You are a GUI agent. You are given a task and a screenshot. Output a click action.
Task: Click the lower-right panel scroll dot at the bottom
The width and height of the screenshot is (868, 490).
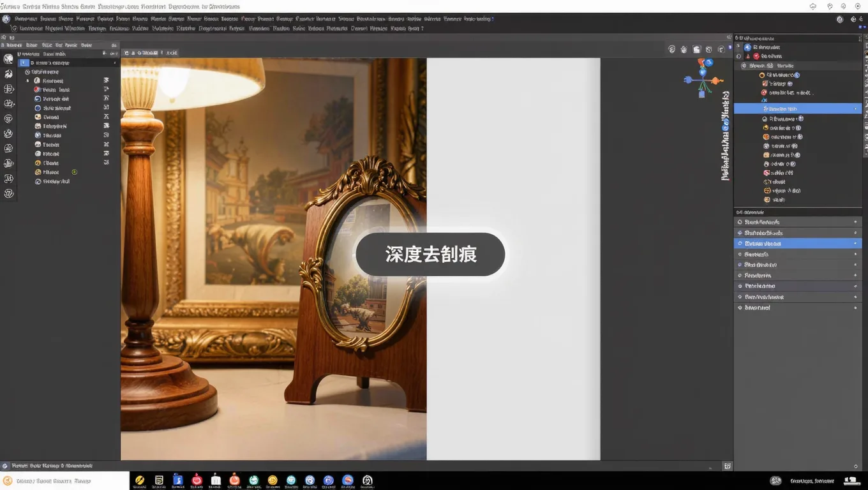click(855, 466)
